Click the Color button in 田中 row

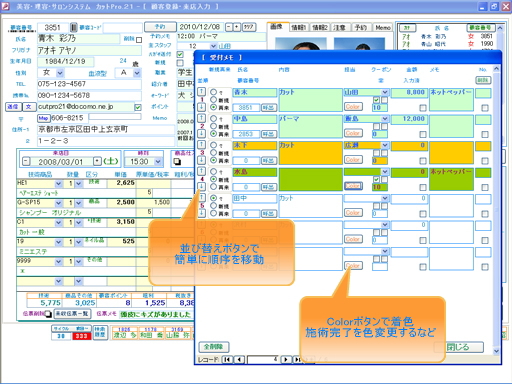(353, 213)
